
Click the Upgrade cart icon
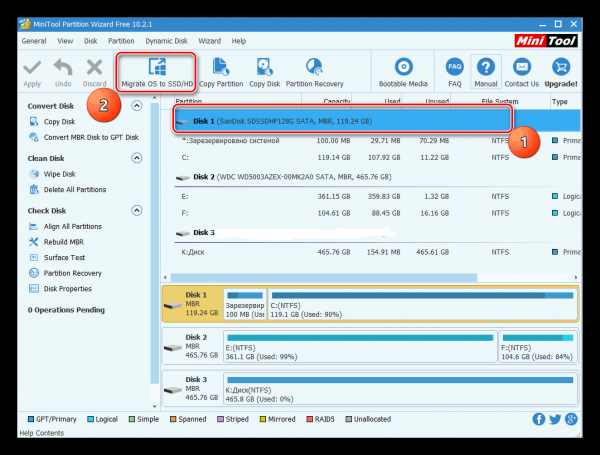tap(561, 67)
